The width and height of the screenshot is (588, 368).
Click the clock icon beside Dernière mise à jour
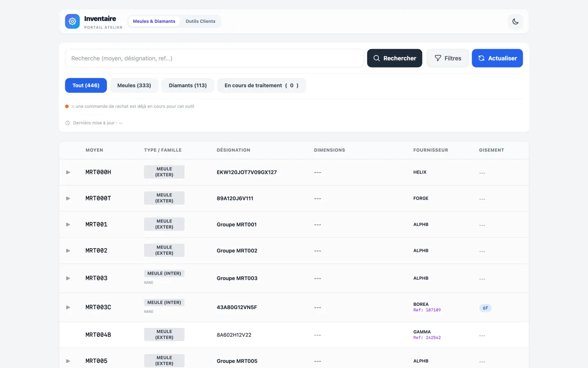[68, 123]
